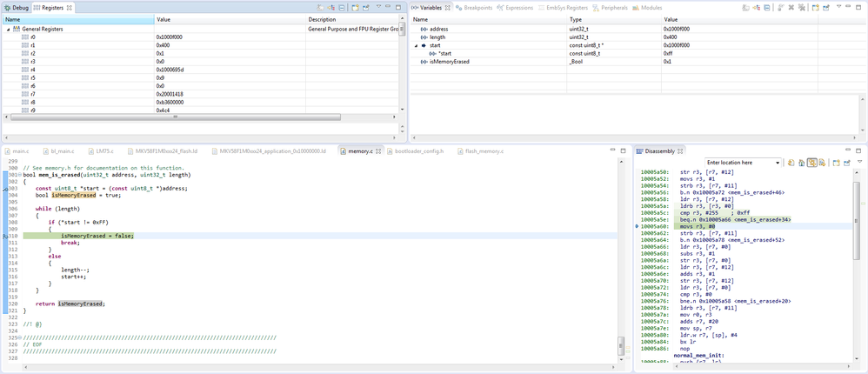Click Type column header in Variables view
868x374 pixels.
(614, 20)
